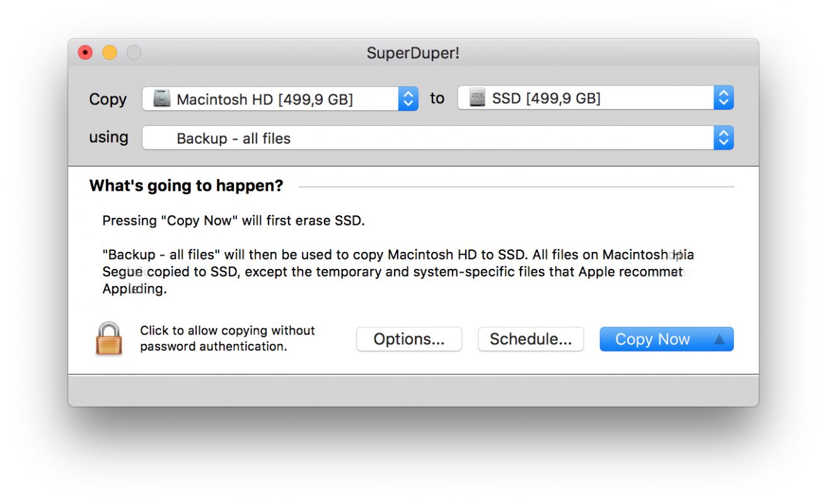Start the backup with Copy Now

pyautogui.click(x=652, y=339)
